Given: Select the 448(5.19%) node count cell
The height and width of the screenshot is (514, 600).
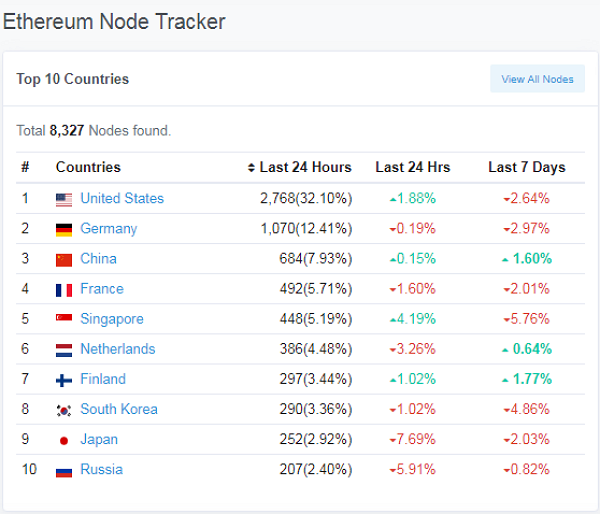Looking at the screenshot, I should pyautogui.click(x=316, y=319).
